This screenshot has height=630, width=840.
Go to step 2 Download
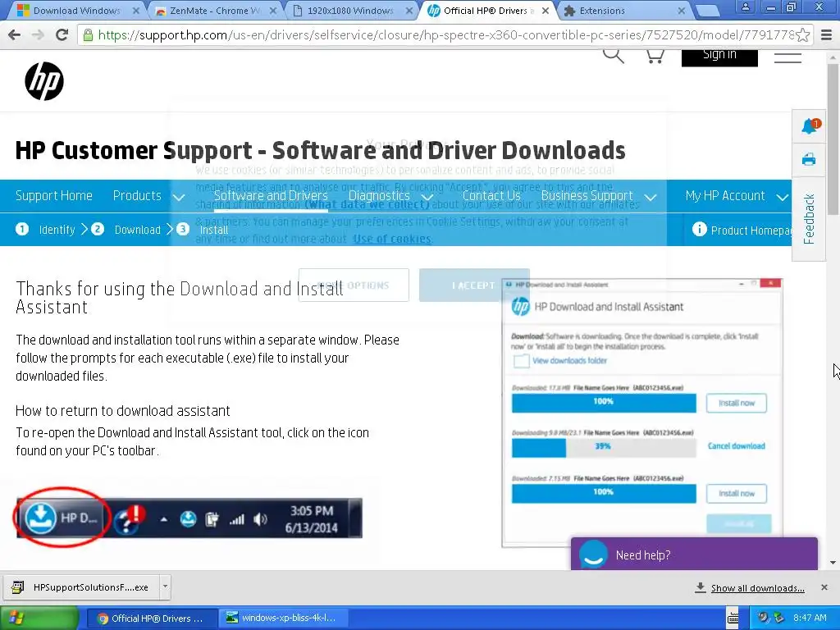pos(126,230)
